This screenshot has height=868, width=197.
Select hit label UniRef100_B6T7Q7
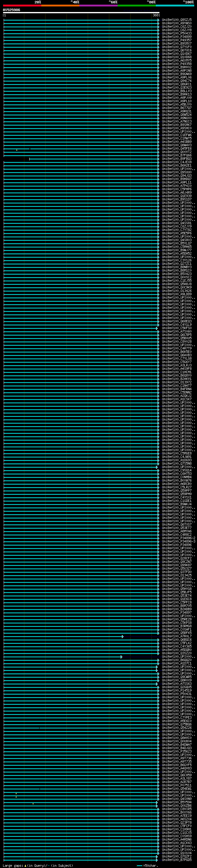177,108
